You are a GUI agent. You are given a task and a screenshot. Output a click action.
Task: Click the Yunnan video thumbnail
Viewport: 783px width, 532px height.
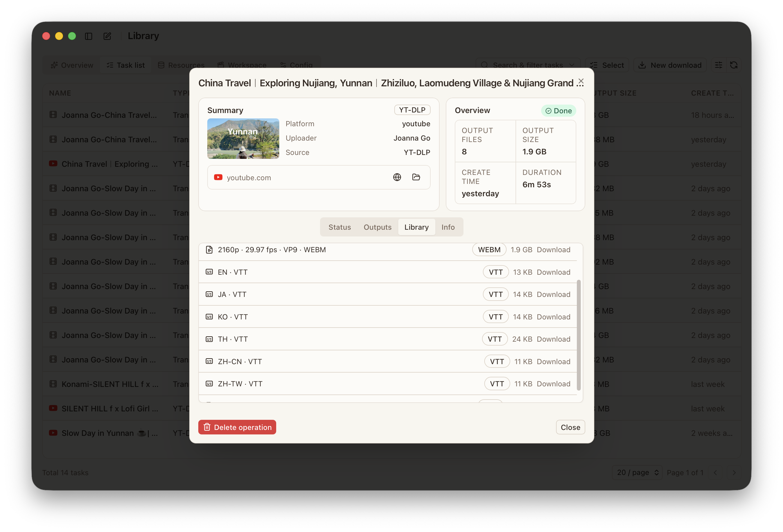[x=243, y=138]
